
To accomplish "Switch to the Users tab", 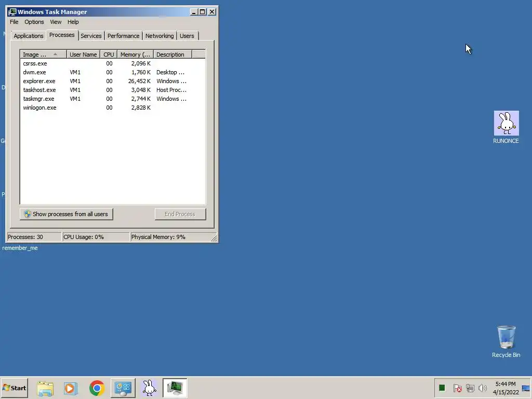I will click(187, 36).
